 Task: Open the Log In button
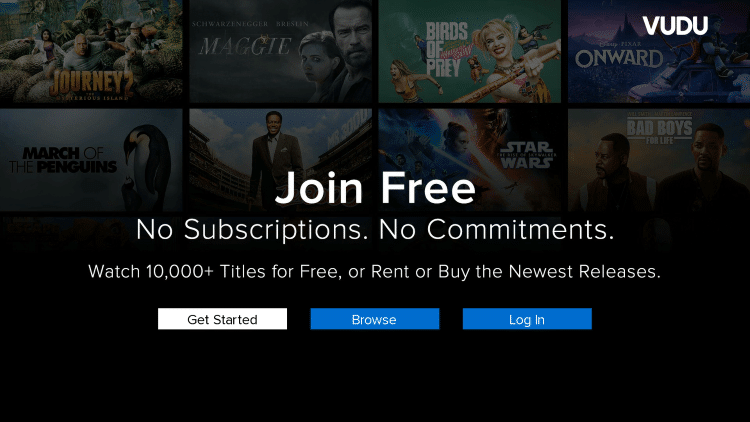[x=527, y=319]
